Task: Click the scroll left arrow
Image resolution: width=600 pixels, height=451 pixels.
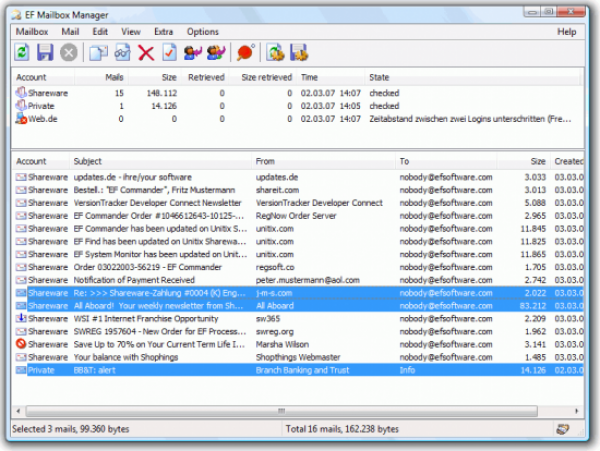Action: coord(18,411)
